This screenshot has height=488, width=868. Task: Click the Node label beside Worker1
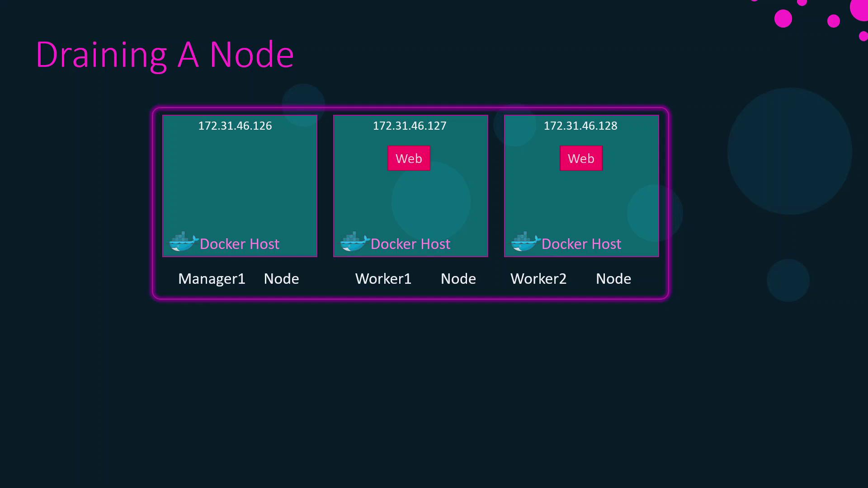pyautogui.click(x=458, y=279)
